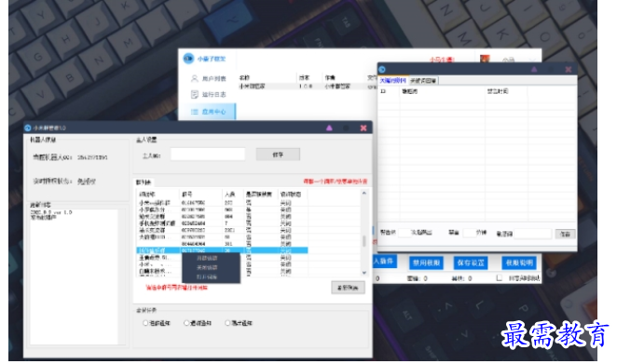This screenshot has height=364, width=617.
Task: Click the 名称 column header in main window
Action: coord(244,77)
